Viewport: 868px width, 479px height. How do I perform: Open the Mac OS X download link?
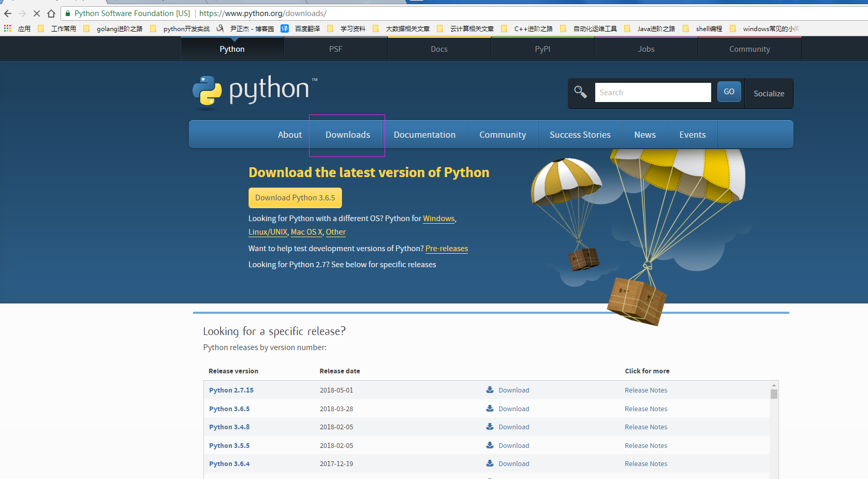306,232
